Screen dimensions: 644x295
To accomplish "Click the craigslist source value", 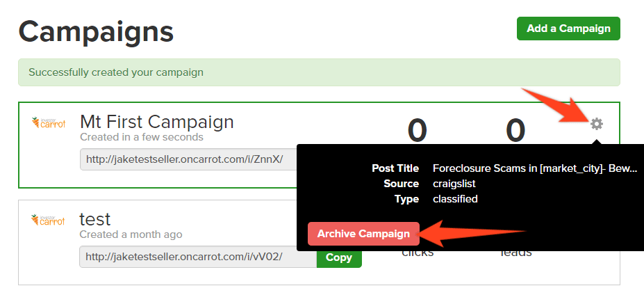I will click(454, 184).
